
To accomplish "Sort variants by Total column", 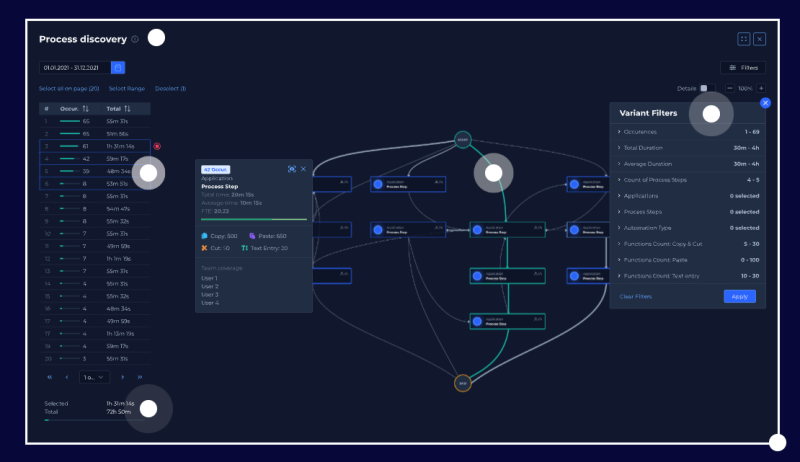I will (129, 108).
